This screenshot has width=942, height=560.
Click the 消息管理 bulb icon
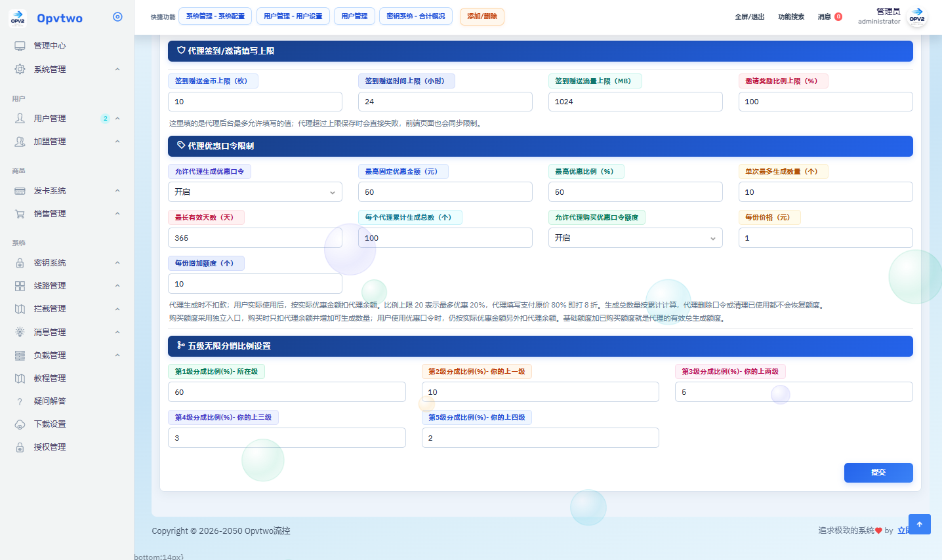coord(20,332)
